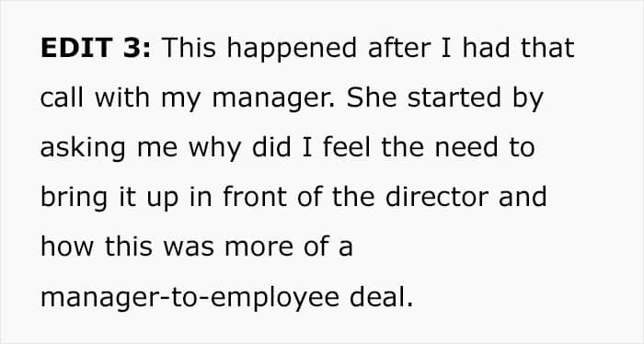Select the final word "deal."
This screenshot has height=344, width=644.
(x=382, y=297)
